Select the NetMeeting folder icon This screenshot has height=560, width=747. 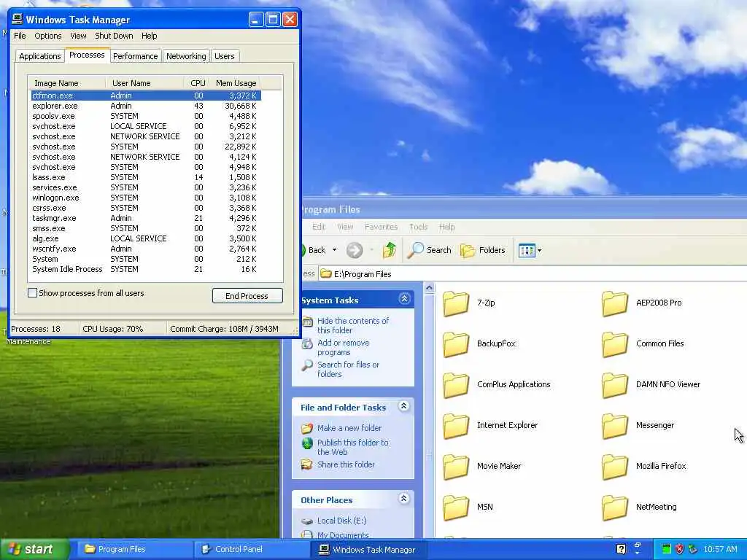(x=614, y=507)
